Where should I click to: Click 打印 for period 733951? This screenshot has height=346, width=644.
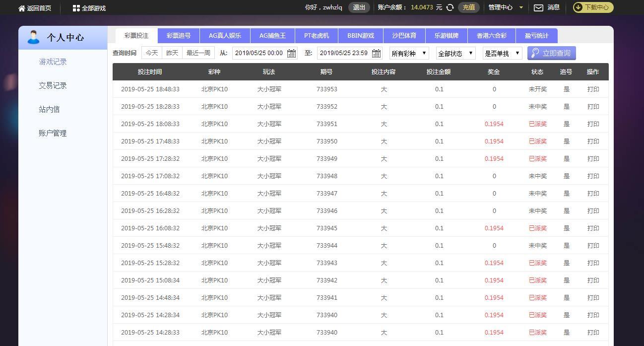tap(593, 124)
